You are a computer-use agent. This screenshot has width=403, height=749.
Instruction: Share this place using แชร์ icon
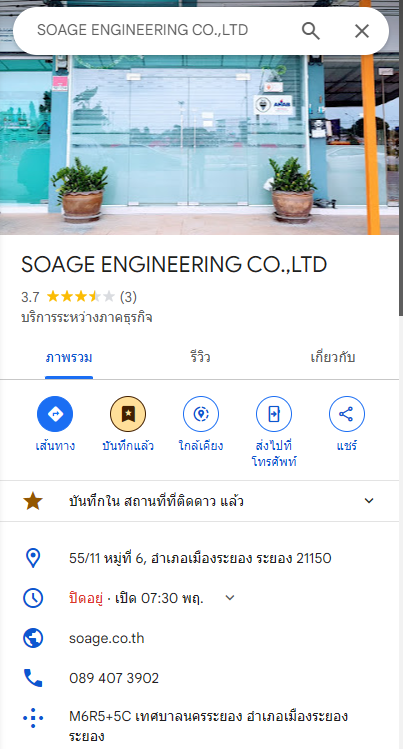[x=347, y=414]
